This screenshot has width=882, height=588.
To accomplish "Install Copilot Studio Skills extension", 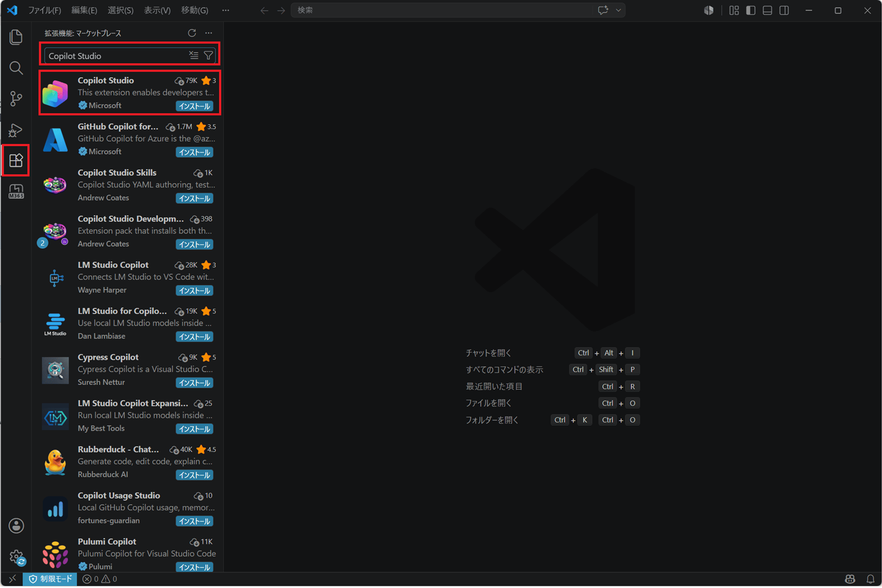I will [x=195, y=199].
